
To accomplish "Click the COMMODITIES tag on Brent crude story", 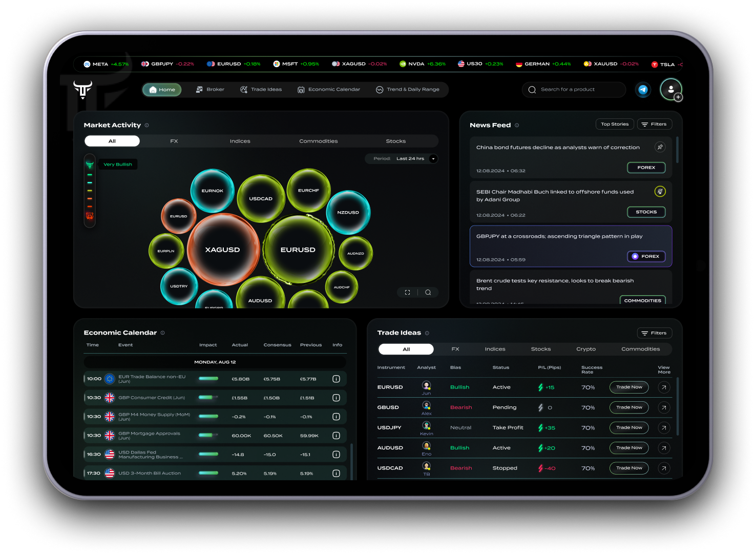I will [642, 300].
